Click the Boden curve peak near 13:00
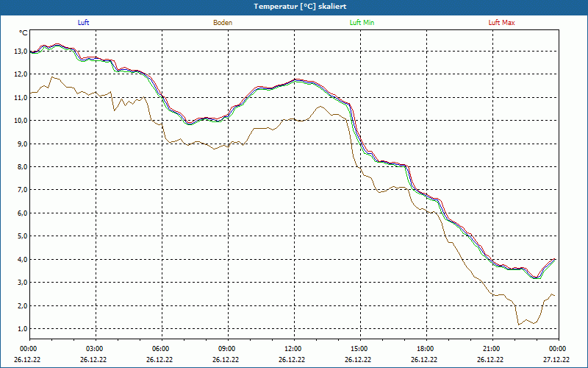The image size is (588, 368). 320,106
